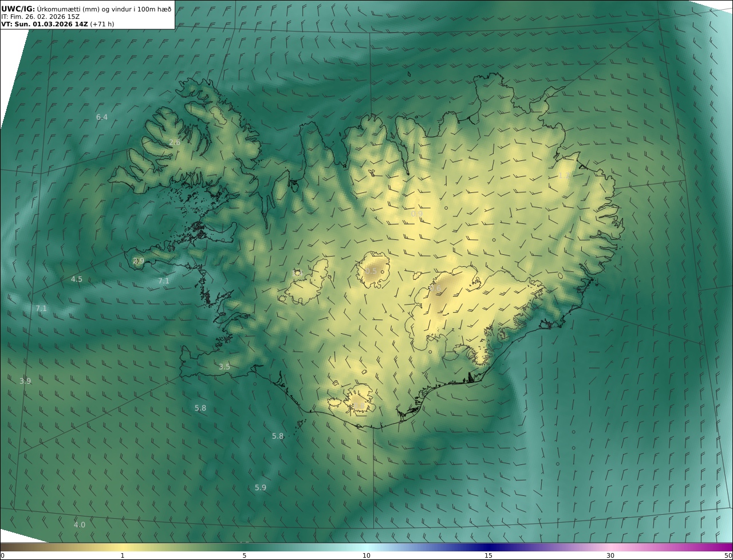Select the colorbar tick label '10'

pos(366,555)
